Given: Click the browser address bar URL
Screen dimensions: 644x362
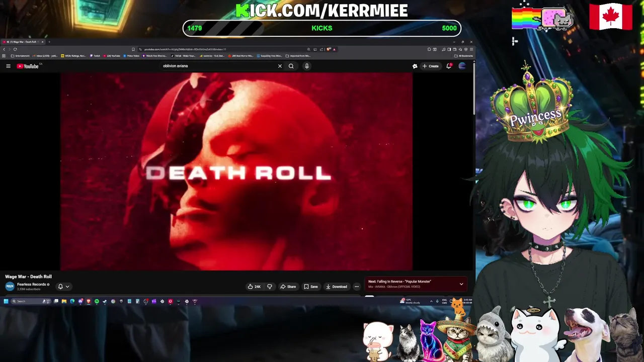Looking at the screenshot, I should (185, 49).
